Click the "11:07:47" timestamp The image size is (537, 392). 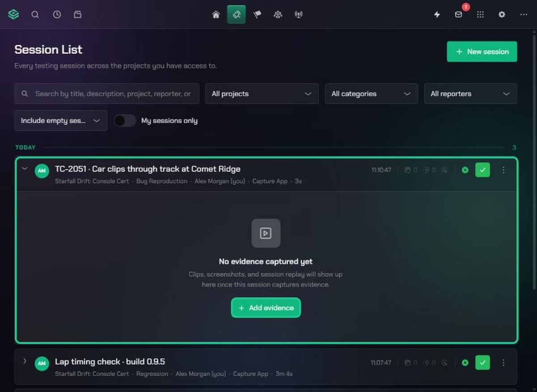pos(381,363)
